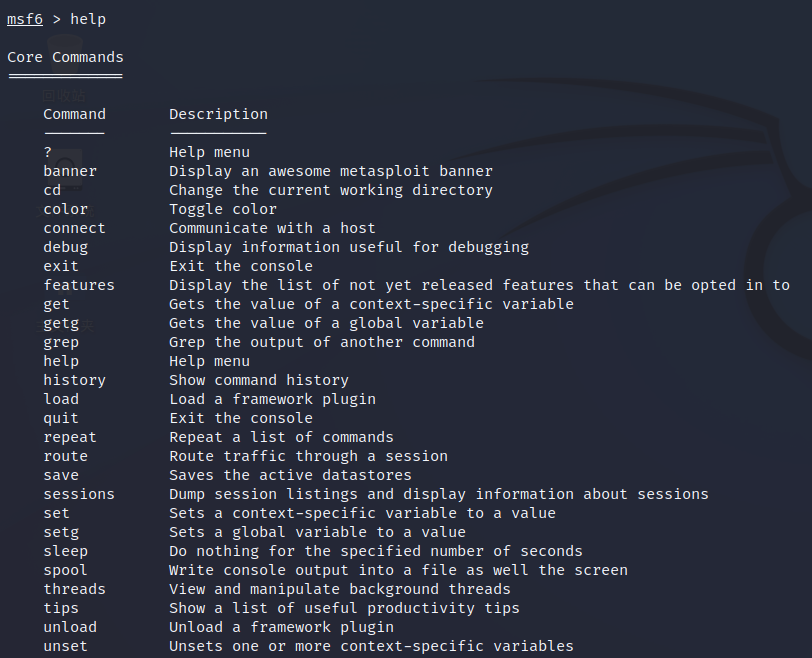Viewport: 812px width, 658px height.
Task: Click the 'threads' command entry
Action: click(x=75, y=589)
